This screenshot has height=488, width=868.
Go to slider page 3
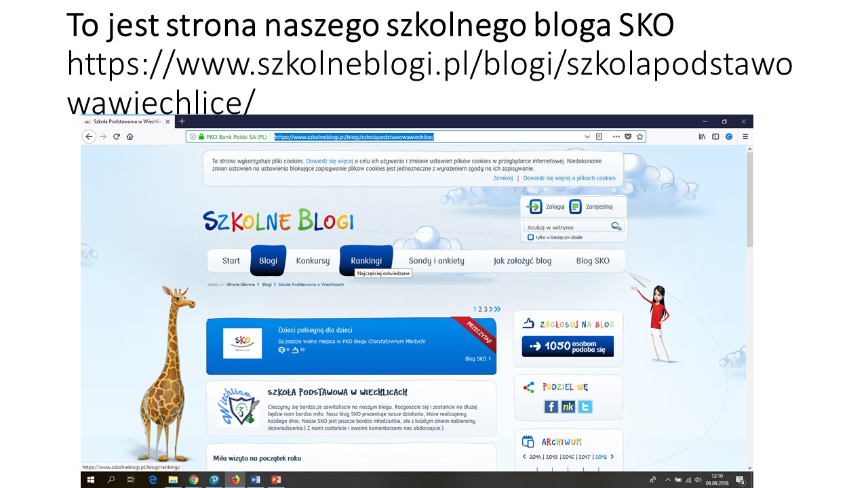tap(486, 309)
